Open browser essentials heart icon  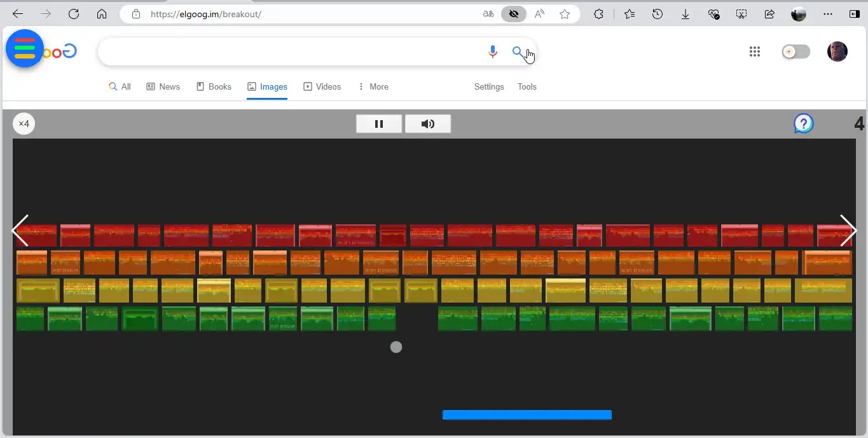coord(713,14)
